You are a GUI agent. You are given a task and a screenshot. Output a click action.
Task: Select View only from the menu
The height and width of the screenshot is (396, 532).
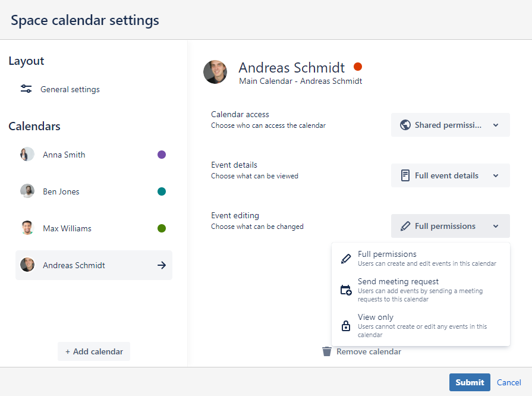pyautogui.click(x=376, y=318)
